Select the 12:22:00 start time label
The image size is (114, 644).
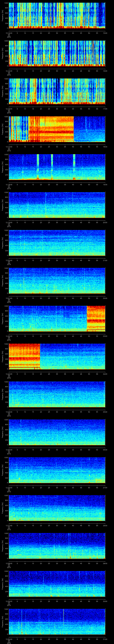[x=9, y=336]
